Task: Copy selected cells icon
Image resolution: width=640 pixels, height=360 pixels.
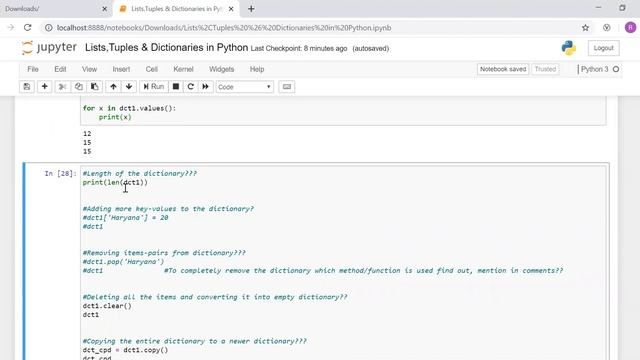Action: click(78, 87)
